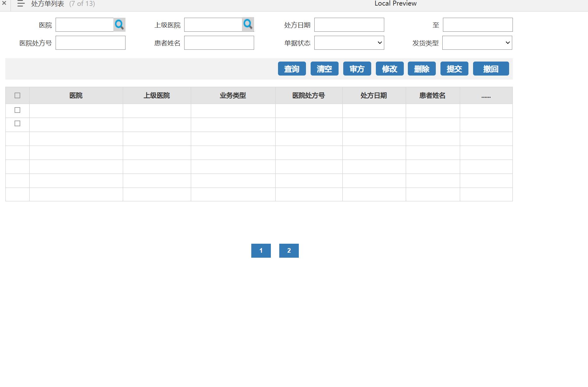The image size is (588, 387).
Task: Click the 查询 button
Action: pyautogui.click(x=292, y=69)
